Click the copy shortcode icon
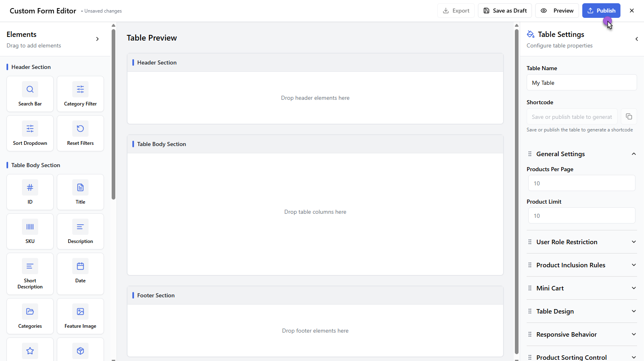This screenshot has width=644, height=361. pyautogui.click(x=629, y=117)
